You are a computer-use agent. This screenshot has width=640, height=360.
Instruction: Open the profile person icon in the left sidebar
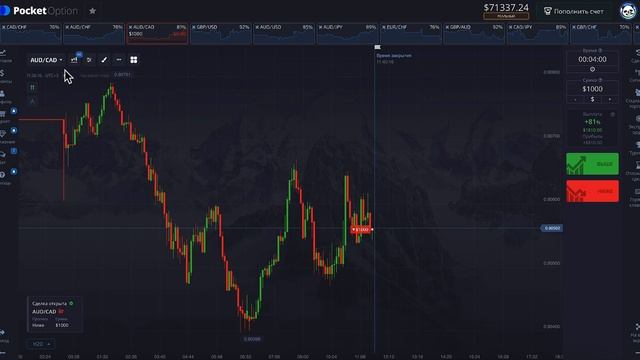click(2, 93)
